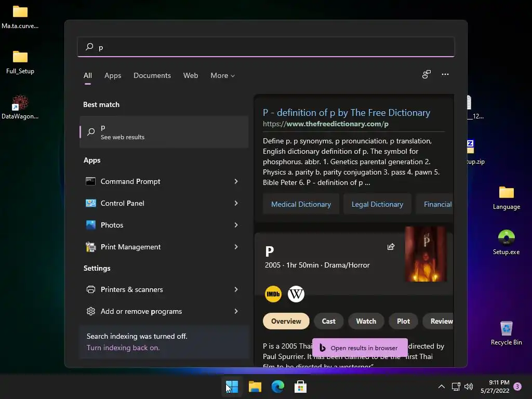Image resolution: width=532 pixels, height=399 pixels.
Task: Expand Command Prompt options chevron
Action: click(236, 181)
